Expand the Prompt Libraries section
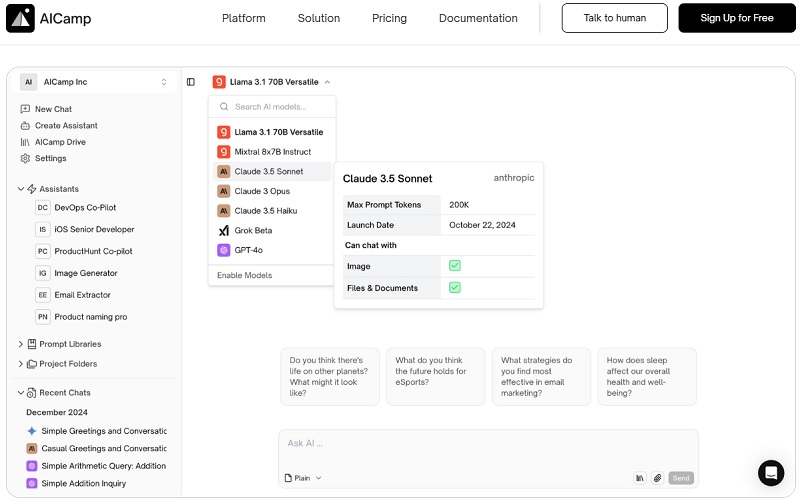This screenshot has width=800, height=503. (x=21, y=344)
